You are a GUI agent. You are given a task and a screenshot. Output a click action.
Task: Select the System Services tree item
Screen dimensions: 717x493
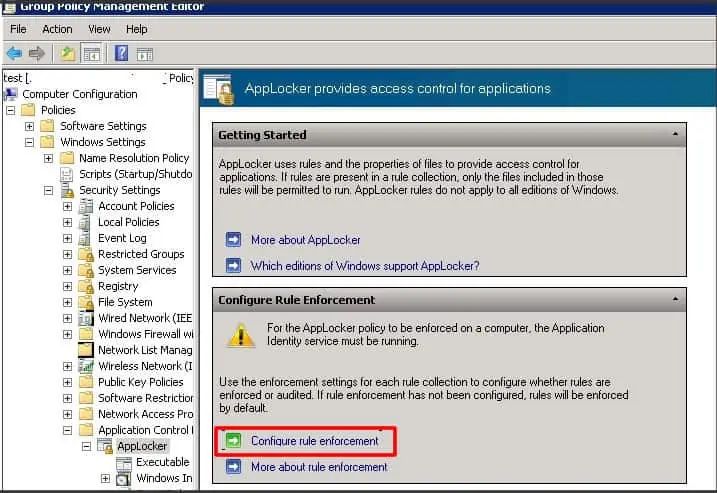[137, 270]
